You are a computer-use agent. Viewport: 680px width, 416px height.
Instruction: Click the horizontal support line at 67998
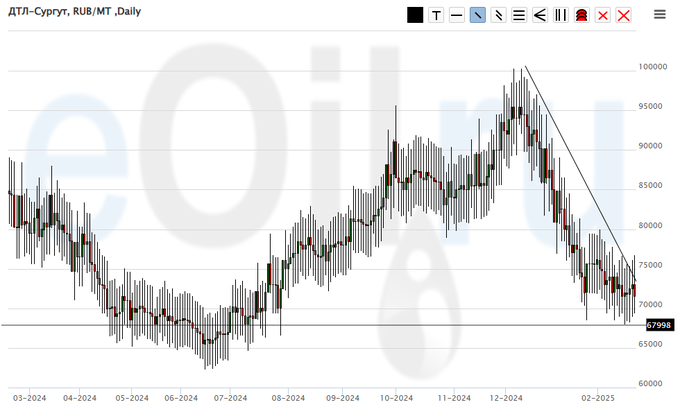point(300,325)
